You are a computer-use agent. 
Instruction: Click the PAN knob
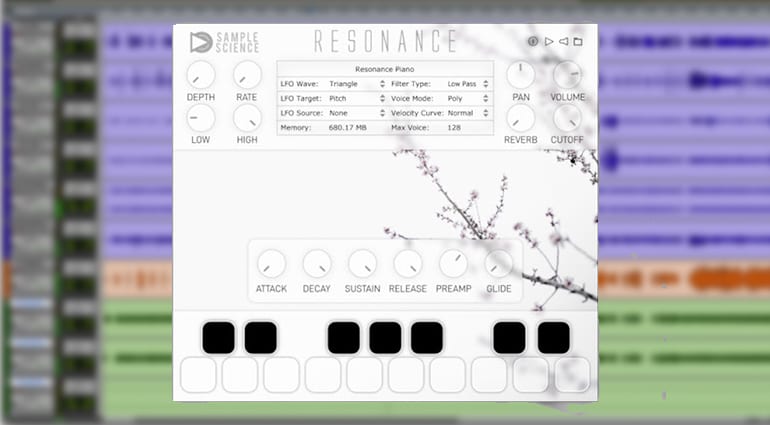pos(521,75)
